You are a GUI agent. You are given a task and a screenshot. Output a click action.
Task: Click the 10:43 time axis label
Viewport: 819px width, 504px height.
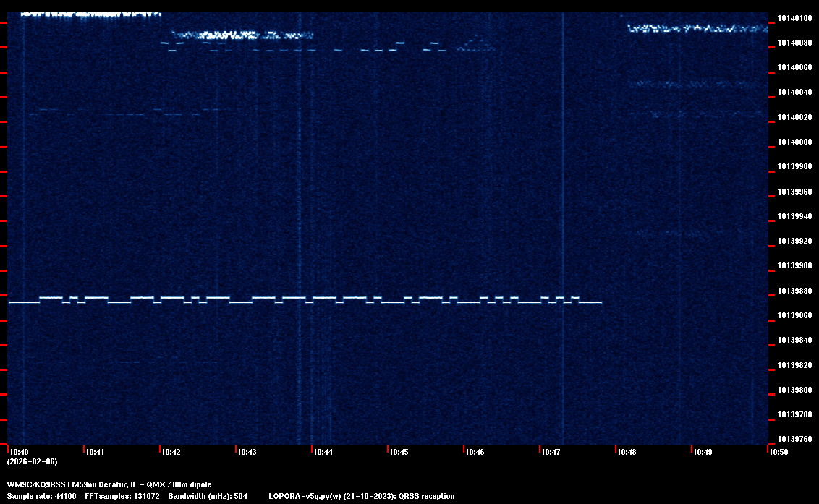[x=247, y=452]
